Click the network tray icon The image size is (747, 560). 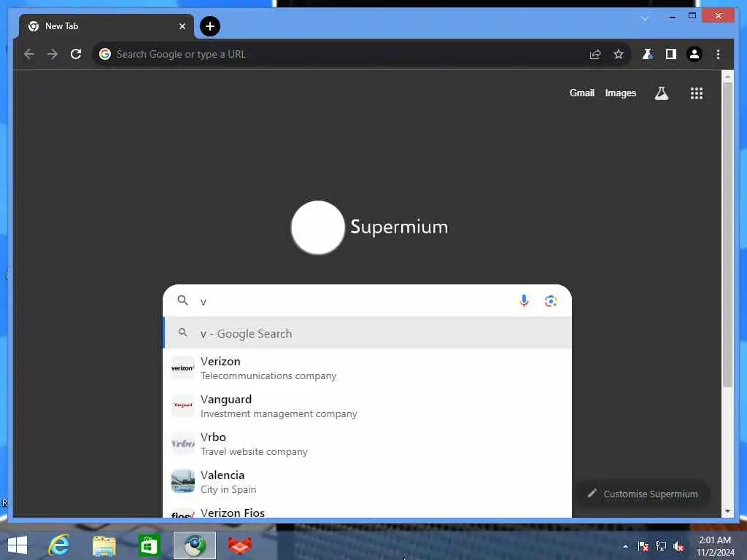[x=661, y=546]
